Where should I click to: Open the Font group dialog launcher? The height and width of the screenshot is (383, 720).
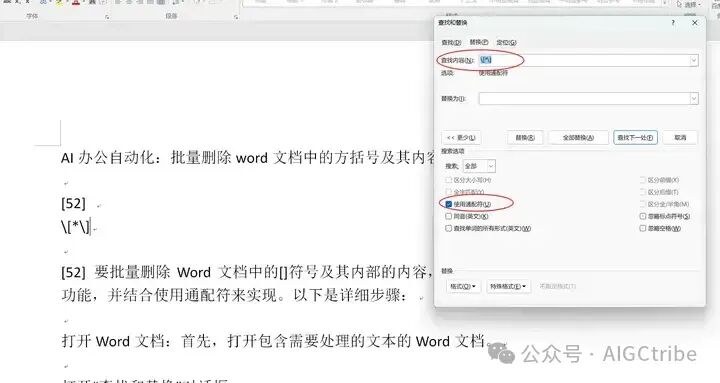coord(107,17)
